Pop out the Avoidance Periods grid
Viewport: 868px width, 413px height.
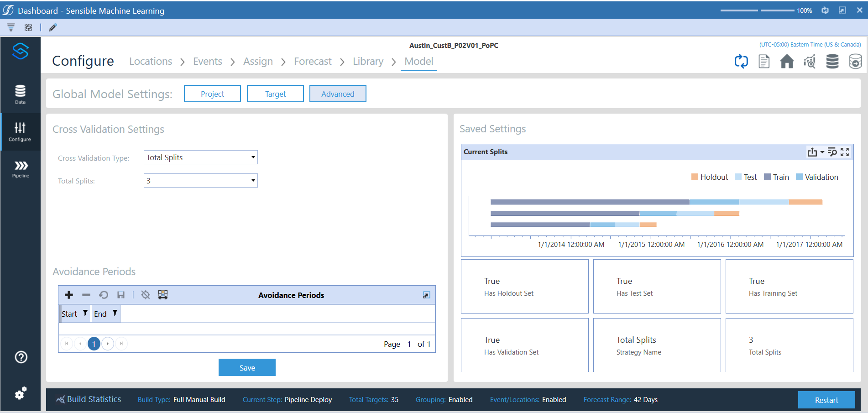tap(426, 295)
